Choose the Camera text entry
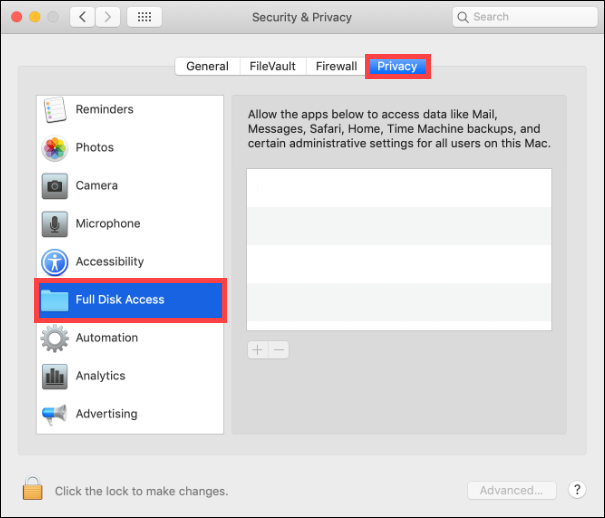Viewport: 605px width, 518px height. coord(96,186)
